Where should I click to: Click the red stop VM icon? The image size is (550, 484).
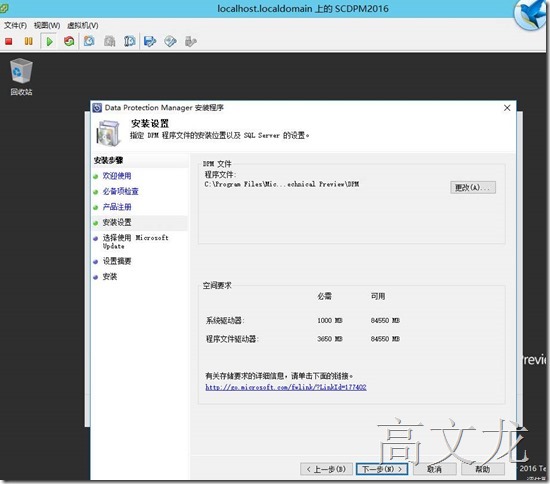tap(9, 41)
